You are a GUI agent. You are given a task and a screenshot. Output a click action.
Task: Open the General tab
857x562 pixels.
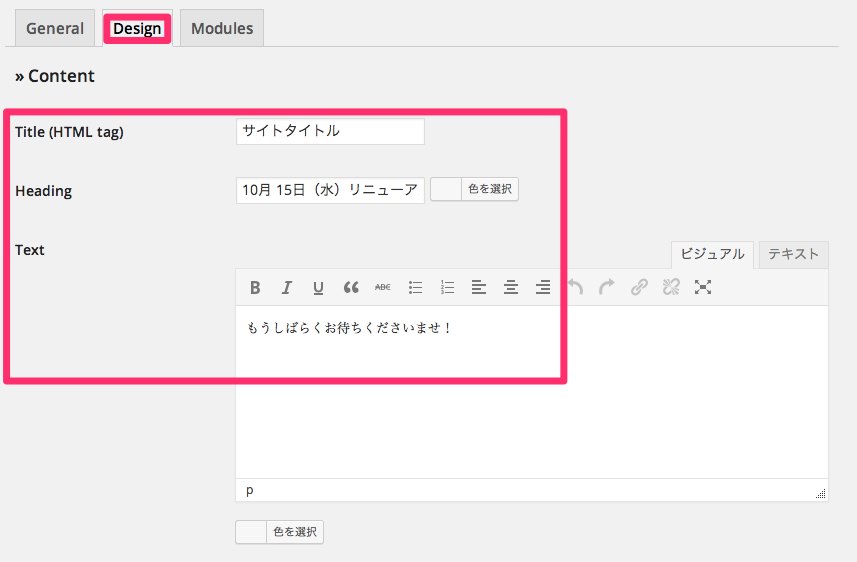(55, 28)
